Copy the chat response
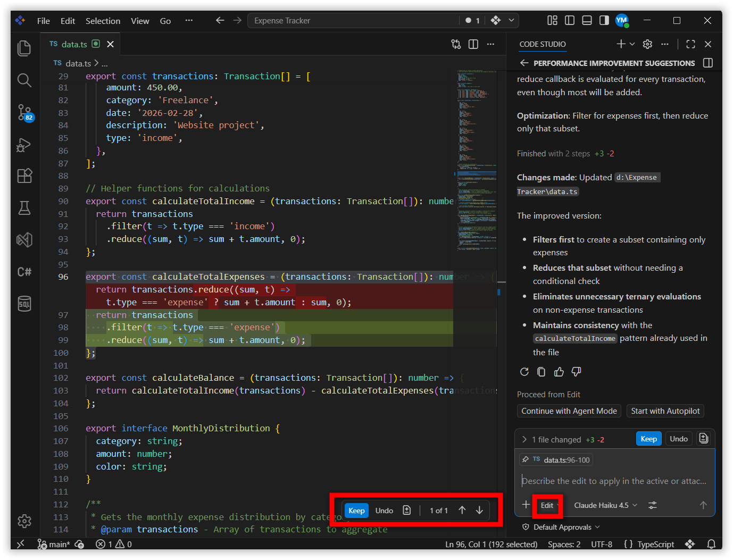Screen dimensions: 733x560 (x=542, y=372)
